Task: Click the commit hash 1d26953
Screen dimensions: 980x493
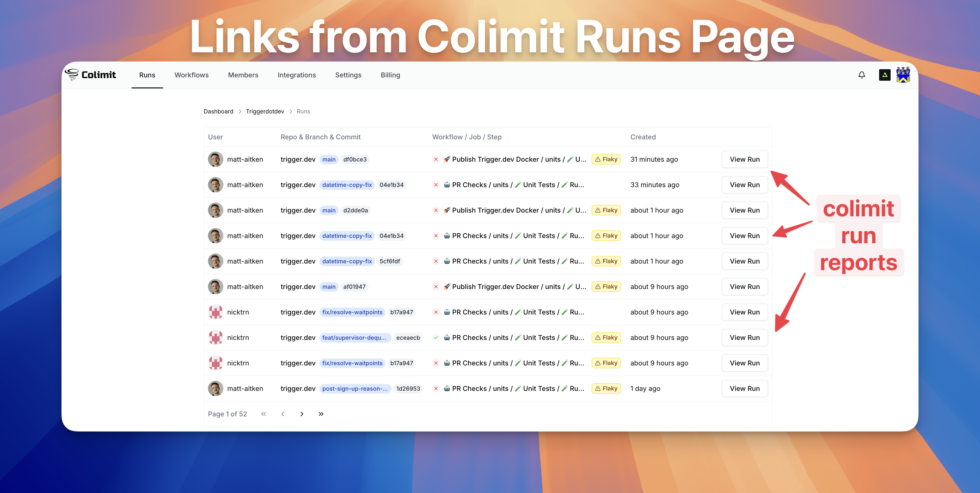Action: coord(408,388)
